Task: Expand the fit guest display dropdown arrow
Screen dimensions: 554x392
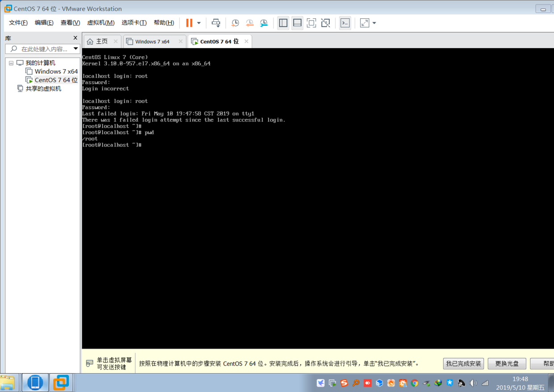Action: coord(374,23)
